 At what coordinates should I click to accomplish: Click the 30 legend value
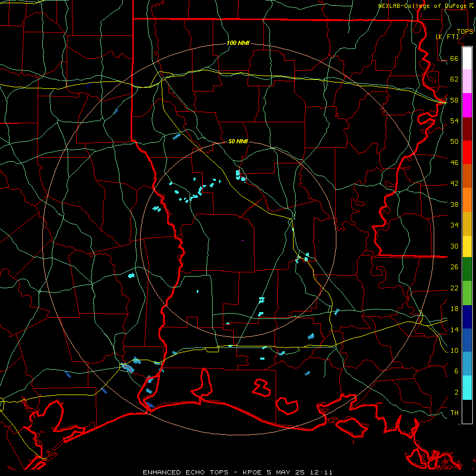(454, 246)
